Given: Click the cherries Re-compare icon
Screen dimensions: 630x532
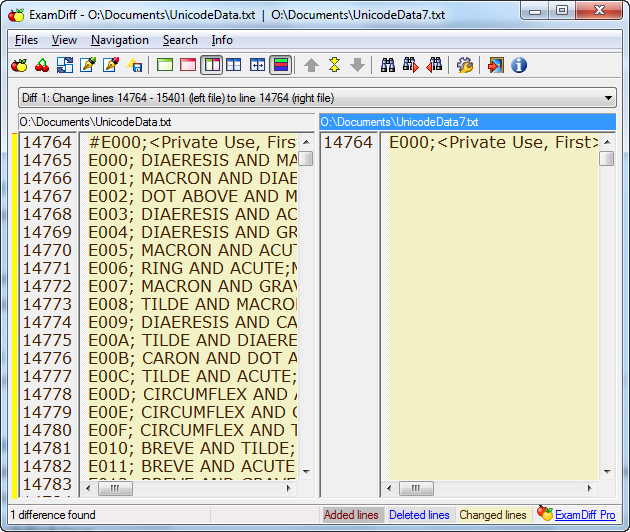Looking at the screenshot, I should click(41, 65).
